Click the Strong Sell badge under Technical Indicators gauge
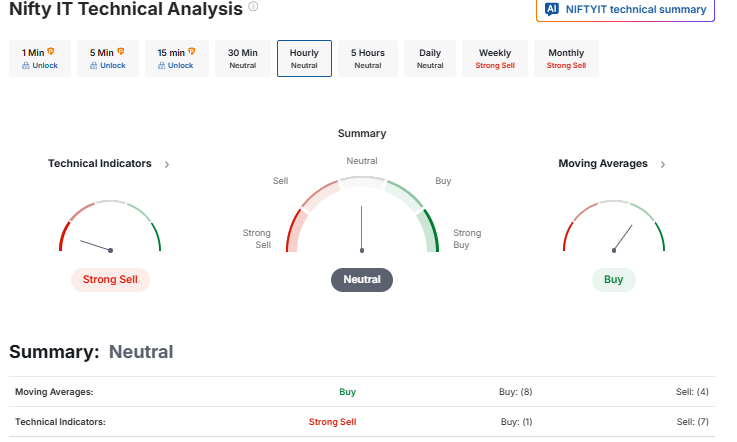737x442 pixels. pos(110,280)
